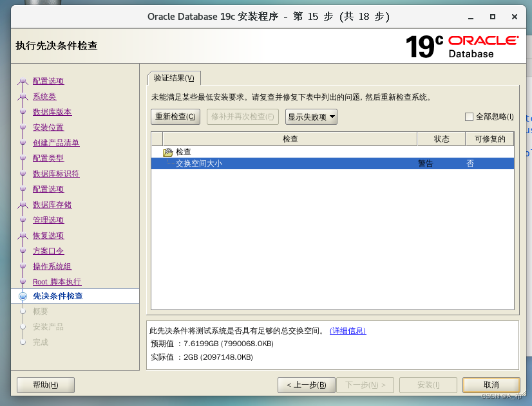The width and height of the screenshot is (532, 406).
Task: Click the Oracle 19c Database logo
Action: pos(462,46)
